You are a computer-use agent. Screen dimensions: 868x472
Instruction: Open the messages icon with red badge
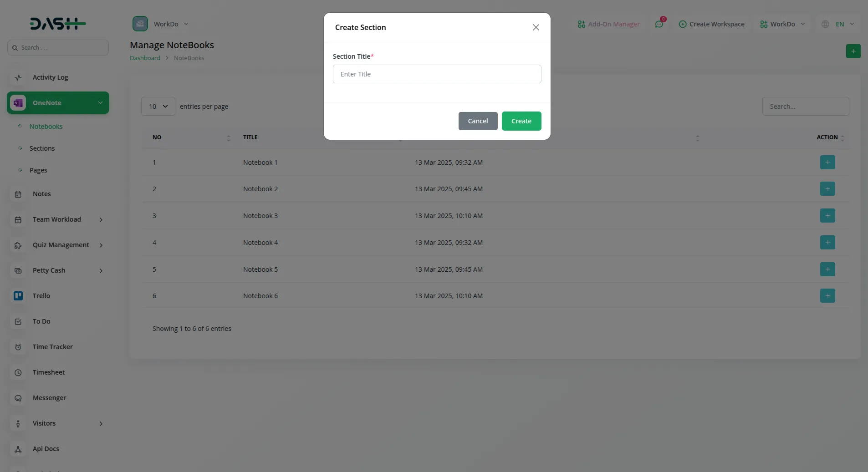point(659,23)
